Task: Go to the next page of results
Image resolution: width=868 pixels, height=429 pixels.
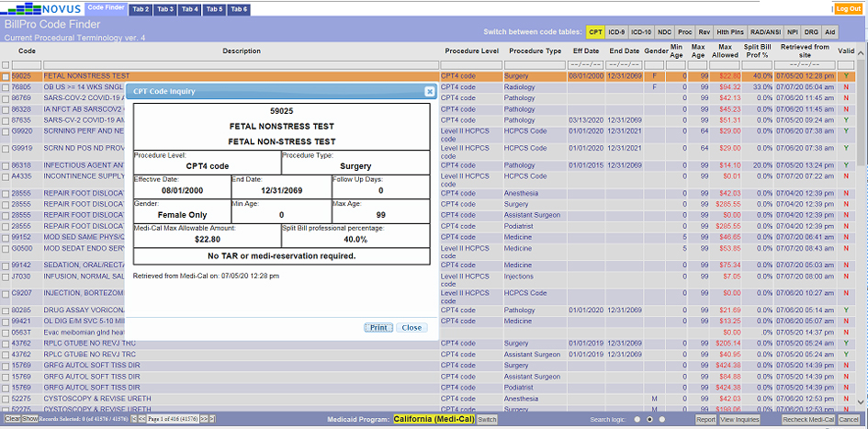Action: (204, 419)
